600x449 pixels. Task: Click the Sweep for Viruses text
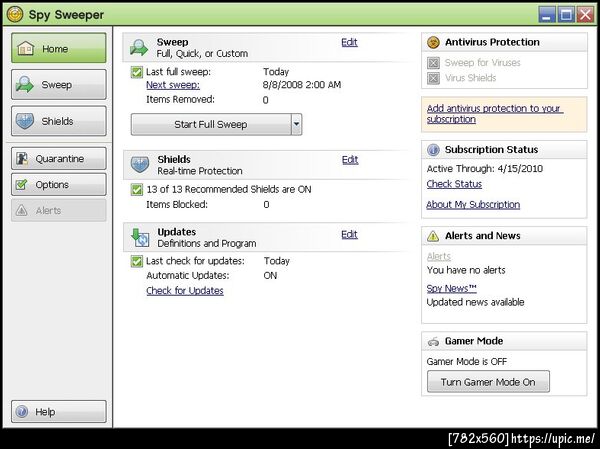click(483, 63)
